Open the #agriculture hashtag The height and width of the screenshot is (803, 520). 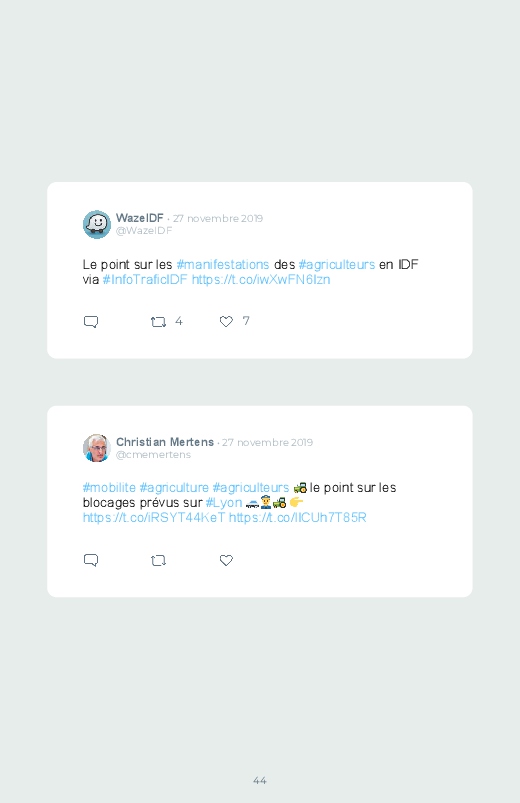(174, 488)
